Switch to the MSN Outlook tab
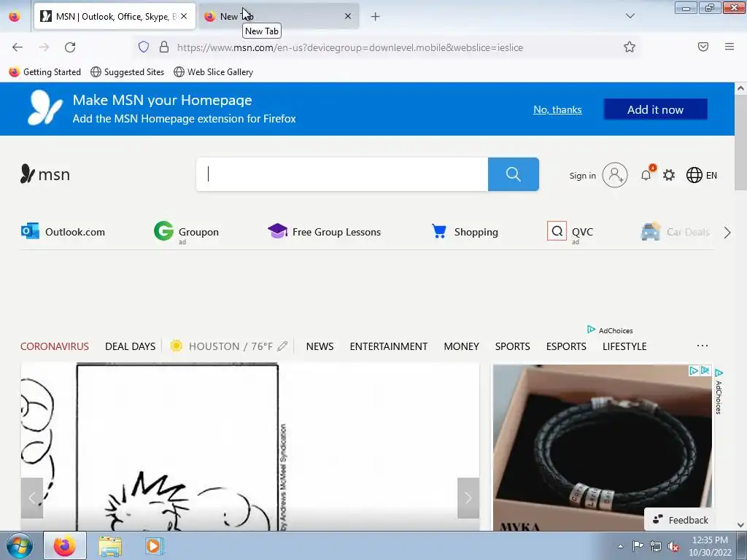The width and height of the screenshot is (747, 560). click(115, 16)
